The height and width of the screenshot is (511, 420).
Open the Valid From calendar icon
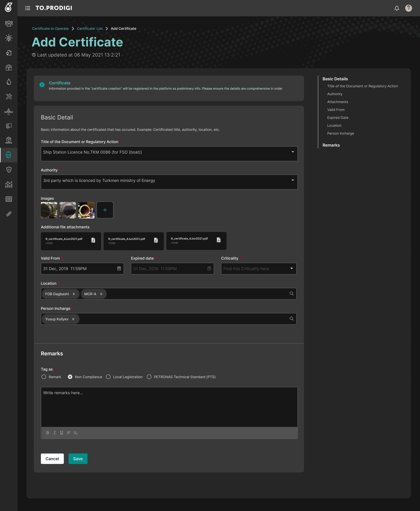(119, 268)
